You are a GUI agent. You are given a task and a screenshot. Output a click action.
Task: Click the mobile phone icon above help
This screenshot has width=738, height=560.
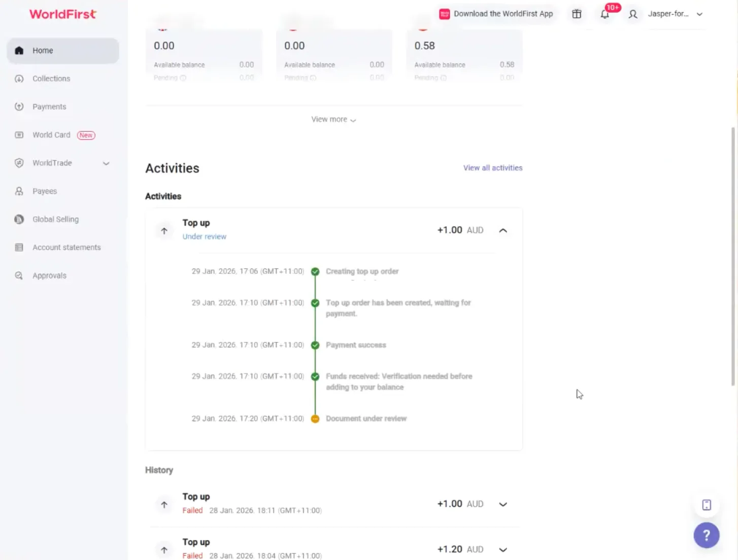click(x=706, y=505)
